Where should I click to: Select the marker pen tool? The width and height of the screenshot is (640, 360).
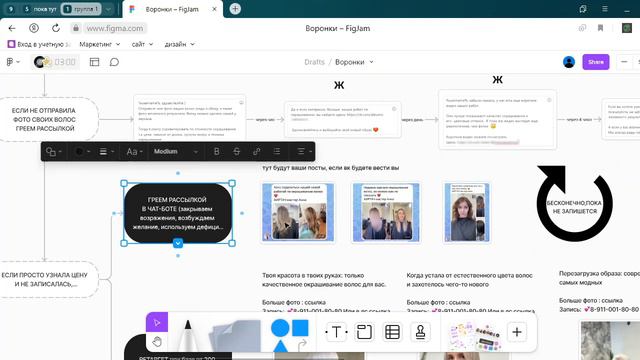(x=188, y=336)
